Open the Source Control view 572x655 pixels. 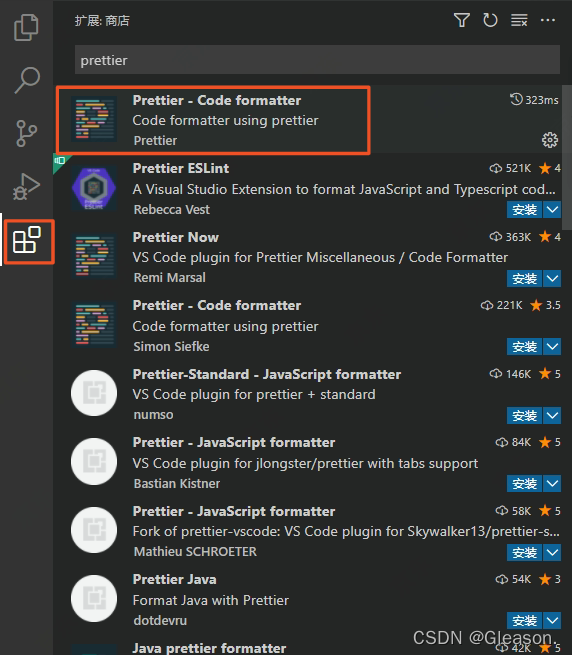26,133
